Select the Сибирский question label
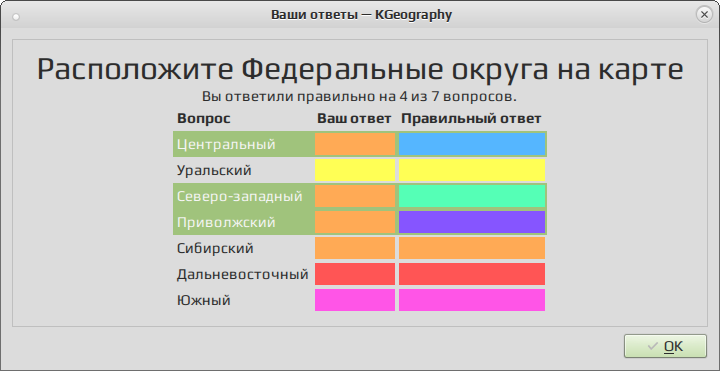The height and width of the screenshot is (371, 720). click(215, 248)
